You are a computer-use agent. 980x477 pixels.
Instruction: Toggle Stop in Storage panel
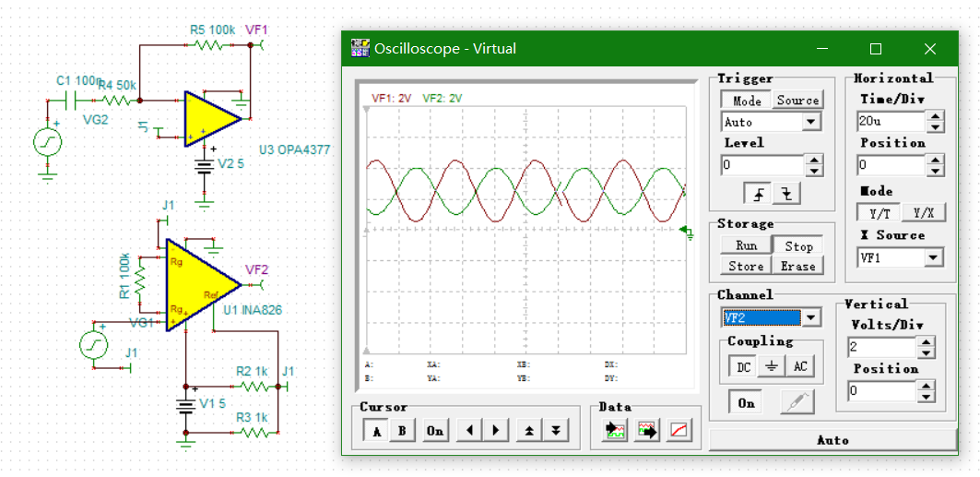tap(798, 245)
